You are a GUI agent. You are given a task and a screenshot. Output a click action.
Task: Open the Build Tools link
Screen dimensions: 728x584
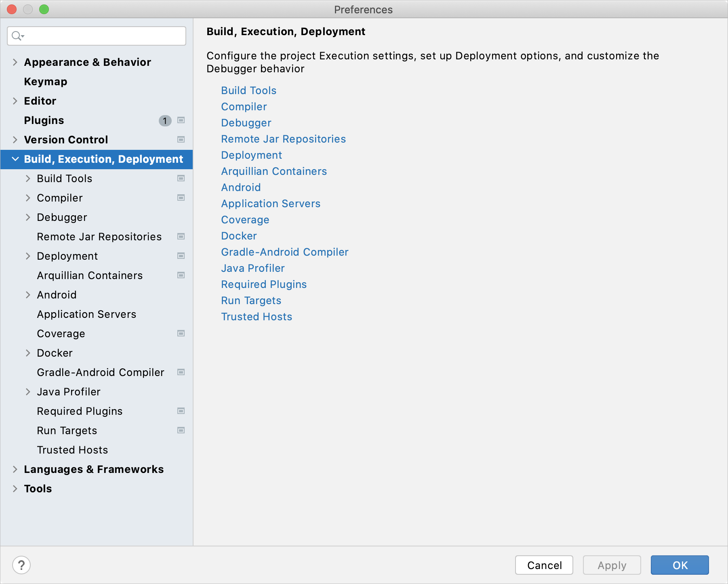[248, 90]
